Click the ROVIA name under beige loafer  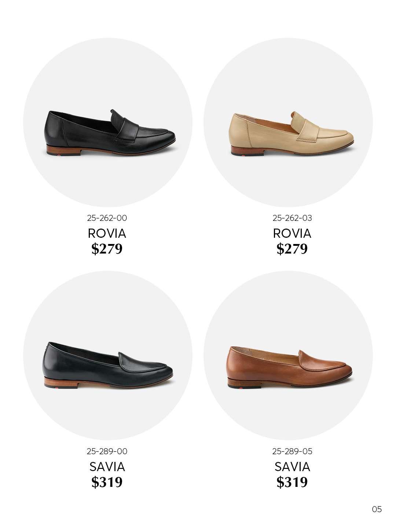click(x=292, y=233)
